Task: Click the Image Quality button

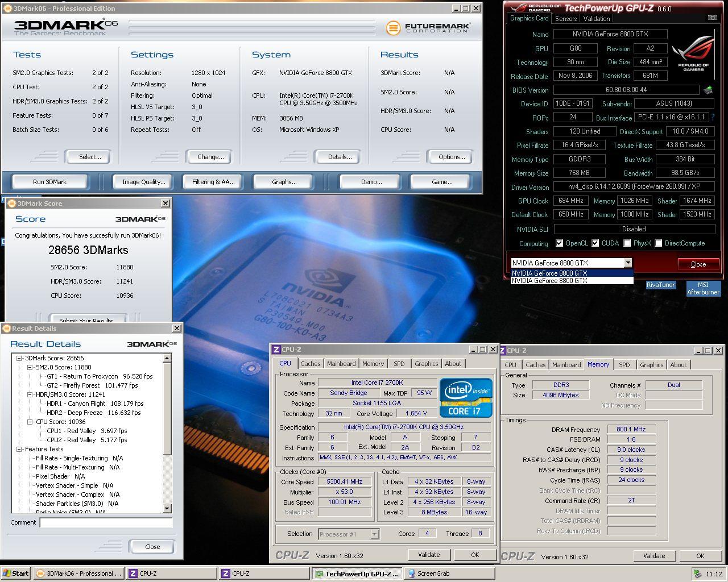Action: tap(144, 182)
